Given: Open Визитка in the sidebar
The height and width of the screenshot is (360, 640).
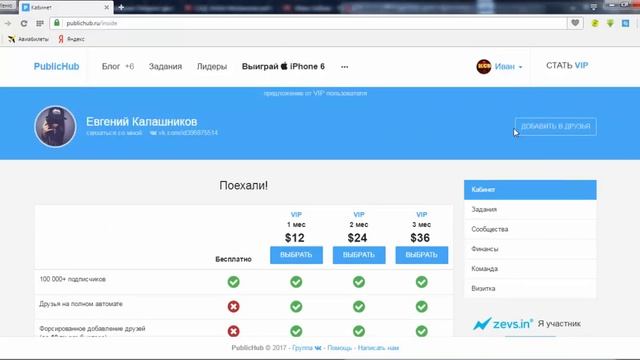Looking at the screenshot, I should (530, 288).
